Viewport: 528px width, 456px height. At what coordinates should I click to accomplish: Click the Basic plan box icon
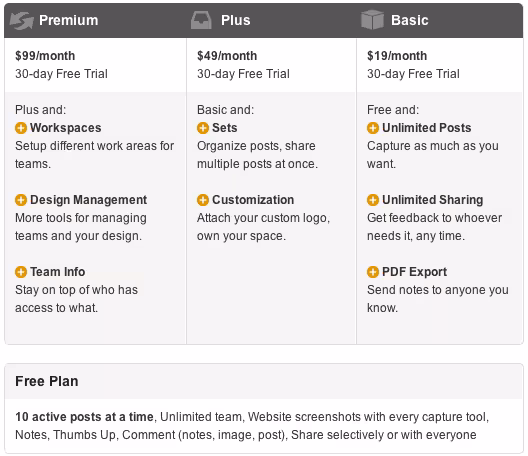(372, 20)
